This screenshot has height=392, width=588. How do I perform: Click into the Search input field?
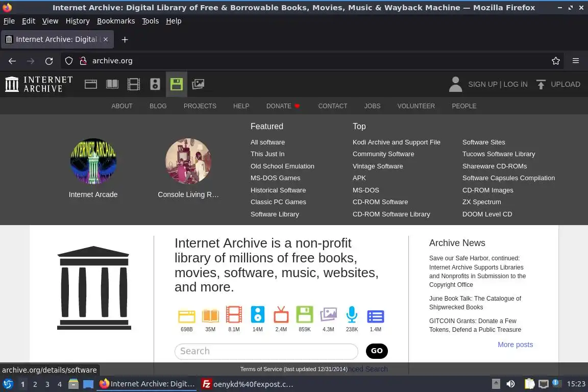tap(266, 351)
